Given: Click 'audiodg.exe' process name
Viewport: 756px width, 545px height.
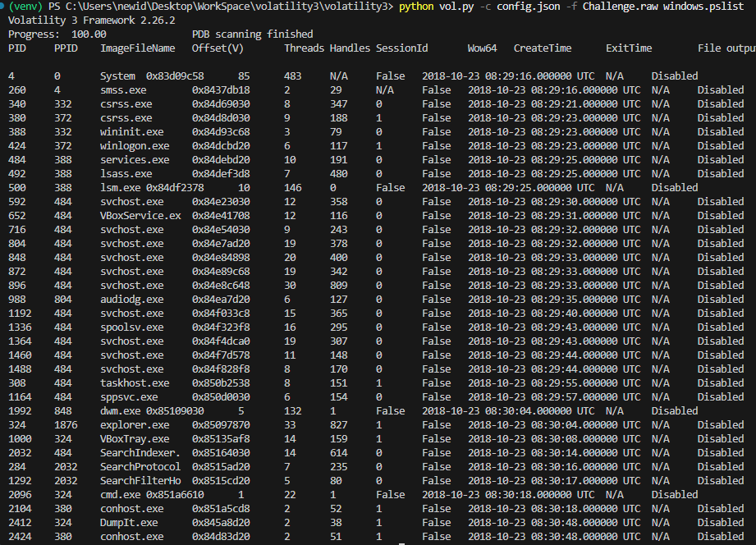Looking at the screenshot, I should click(x=131, y=300).
